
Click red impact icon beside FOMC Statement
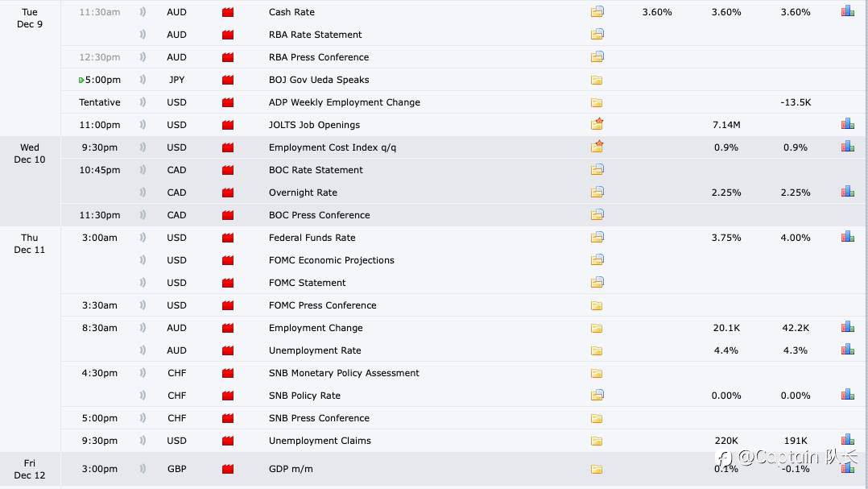pos(228,283)
